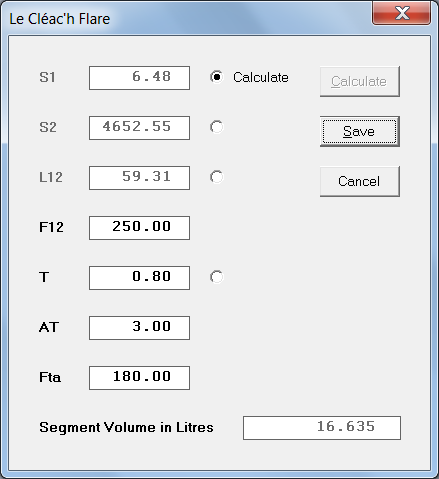The height and width of the screenshot is (479, 439).
Task: Click the S1 label
Action: 47,77
